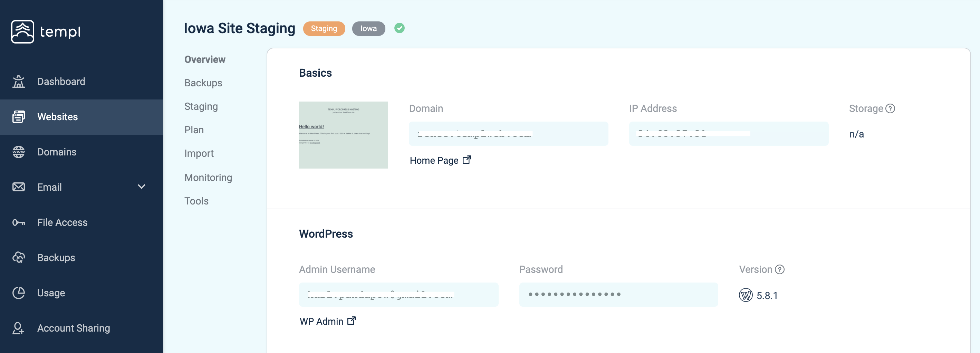980x353 pixels.
Task: Select Websites in the sidebar
Action: pyautogui.click(x=81, y=117)
